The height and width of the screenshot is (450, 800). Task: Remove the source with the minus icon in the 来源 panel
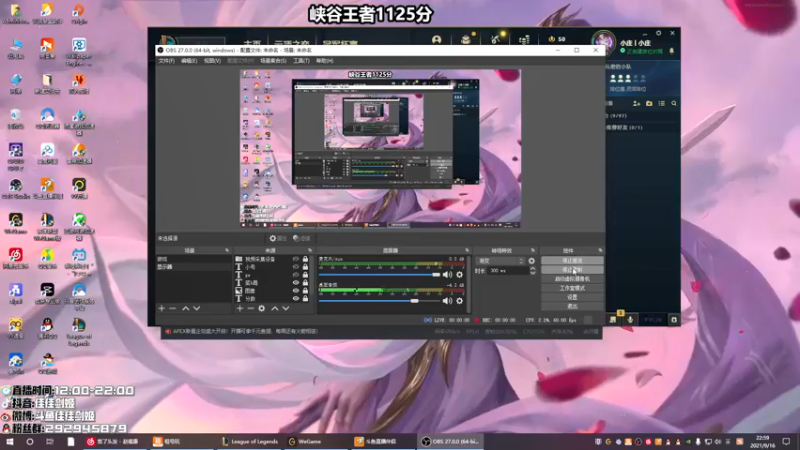tap(251, 308)
